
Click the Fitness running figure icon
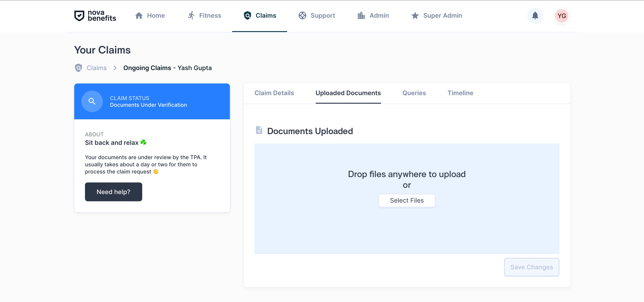(x=191, y=15)
